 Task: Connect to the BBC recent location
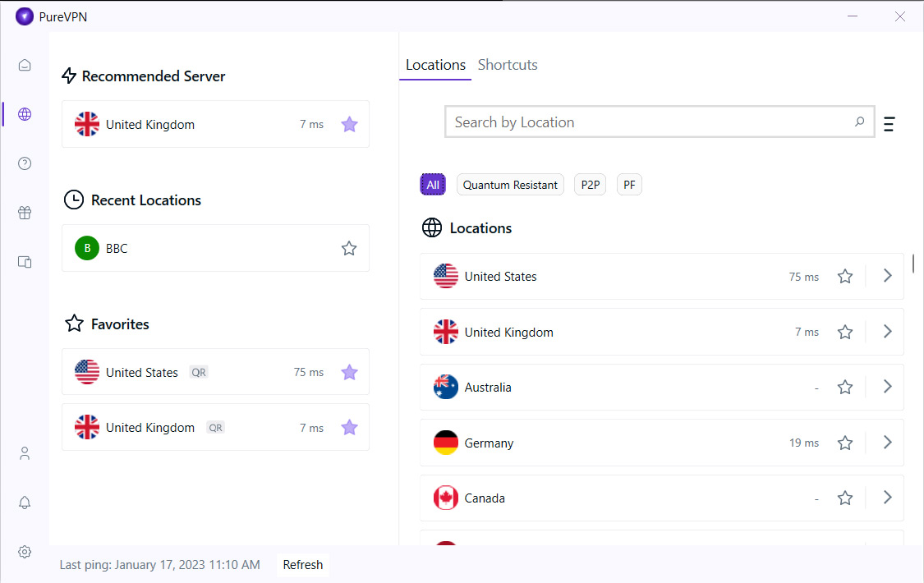pyautogui.click(x=216, y=248)
